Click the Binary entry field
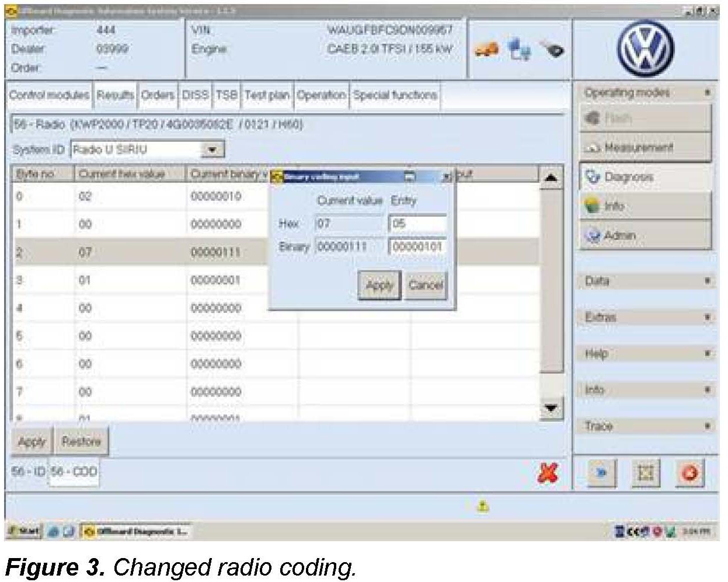728x582 pixels. [418, 247]
